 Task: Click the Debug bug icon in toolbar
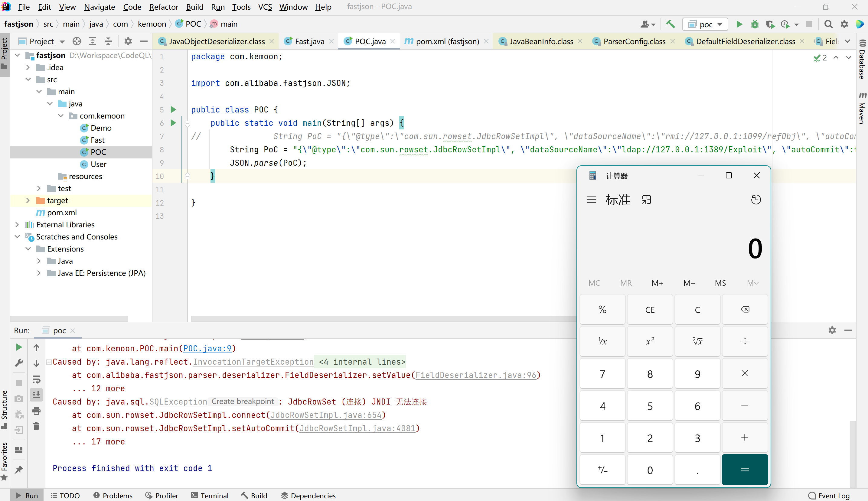pos(754,24)
